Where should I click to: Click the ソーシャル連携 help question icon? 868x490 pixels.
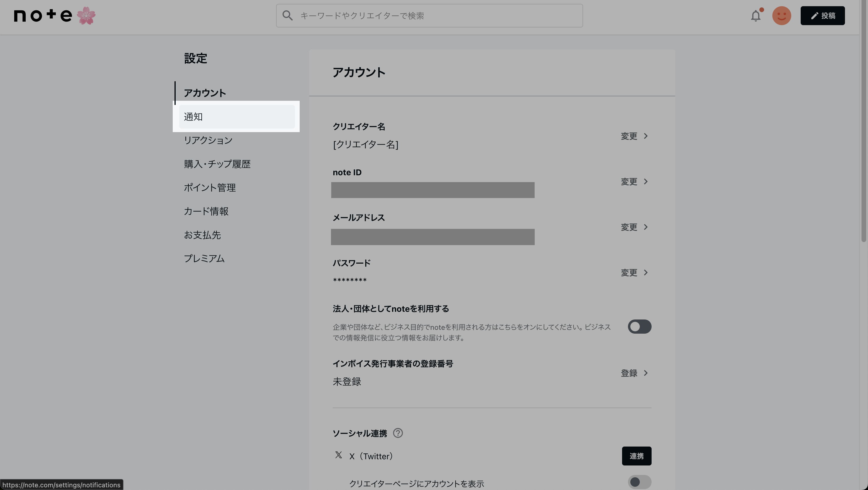click(398, 433)
